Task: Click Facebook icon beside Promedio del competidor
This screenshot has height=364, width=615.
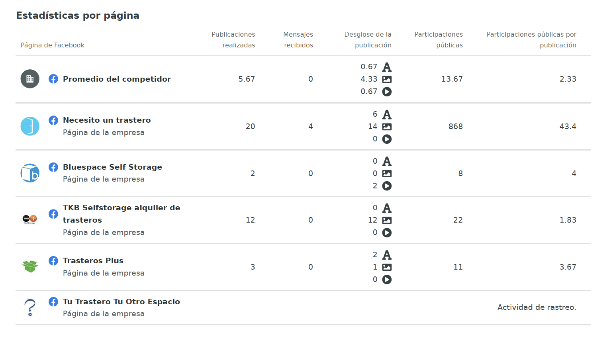Action: (53, 79)
